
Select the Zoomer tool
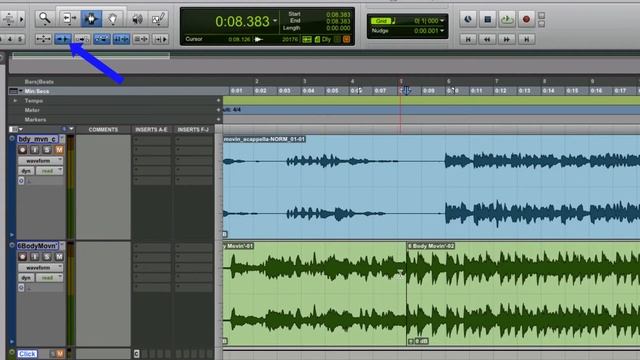(44, 18)
